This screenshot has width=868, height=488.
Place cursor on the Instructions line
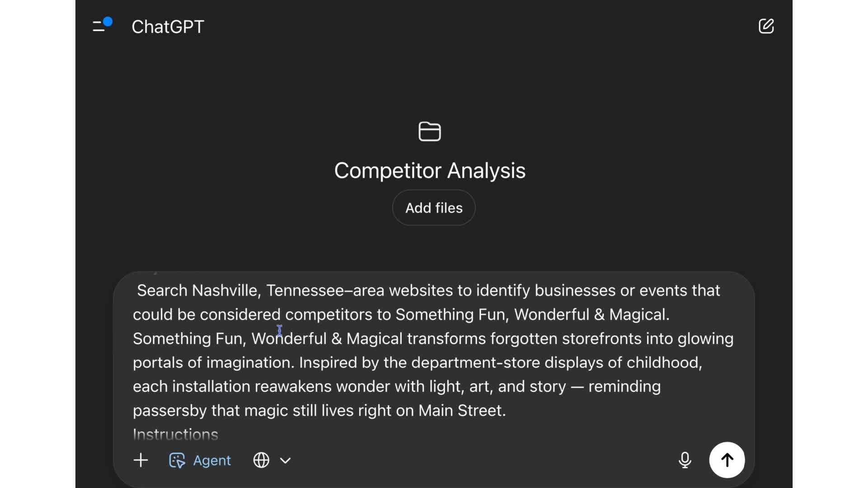[175, 434]
